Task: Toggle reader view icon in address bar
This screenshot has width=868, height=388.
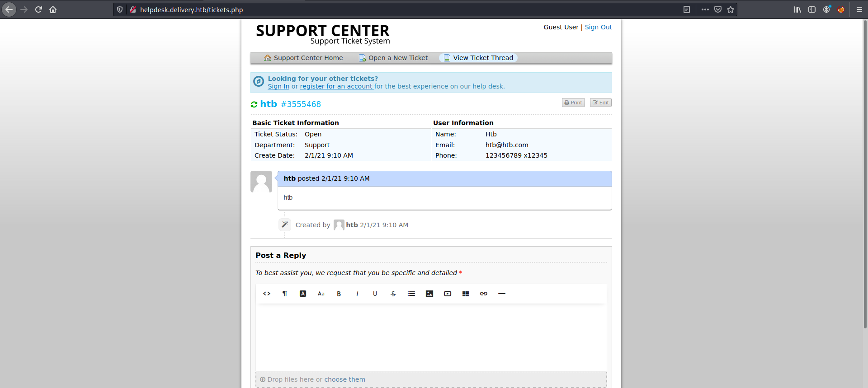Action: pos(687,9)
